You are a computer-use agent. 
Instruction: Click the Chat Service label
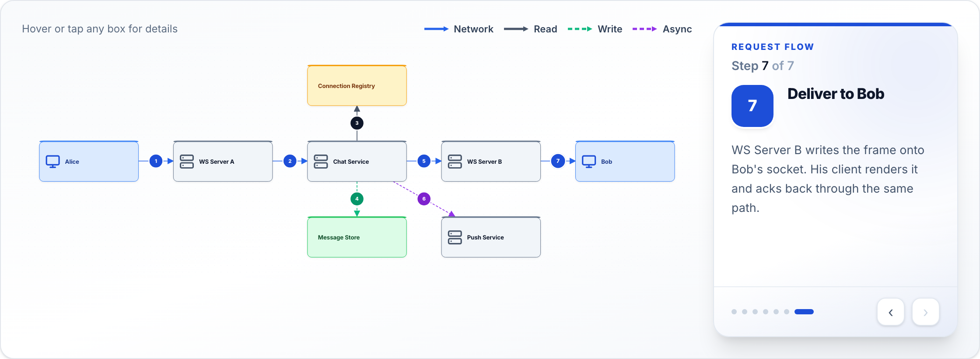pos(351,162)
